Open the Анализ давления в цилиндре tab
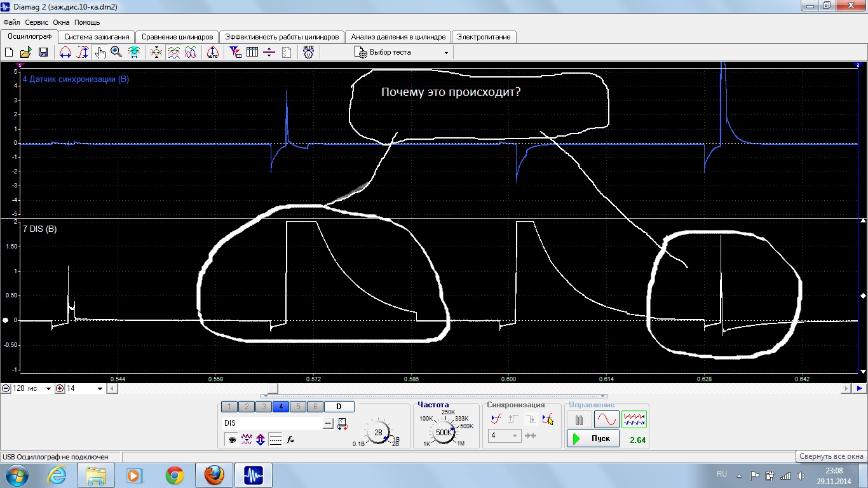Viewport: 868px width, 488px height. (398, 37)
